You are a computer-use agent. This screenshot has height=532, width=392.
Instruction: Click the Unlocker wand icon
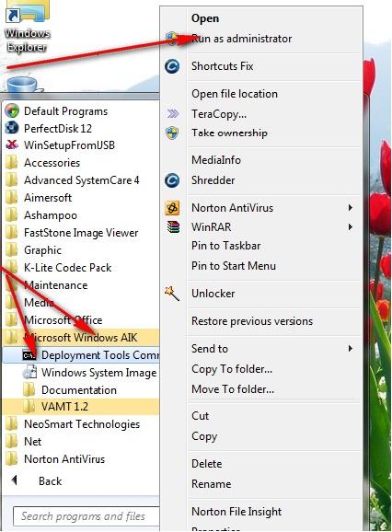pyautogui.click(x=171, y=293)
